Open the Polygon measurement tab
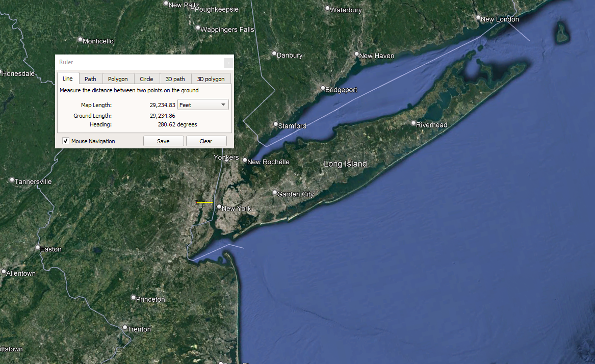Screen dimensions: 595x364 click(118, 79)
